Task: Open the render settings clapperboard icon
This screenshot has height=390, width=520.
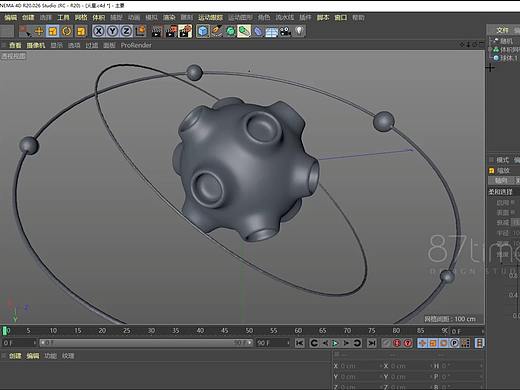Action: [x=185, y=31]
